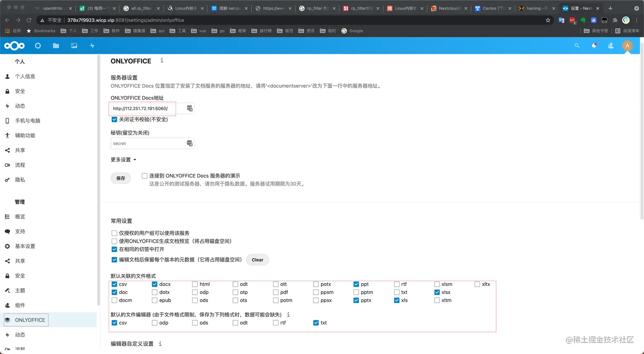644x354 pixels.
Task: Expand 更多设置 dropdown
Action: 124,160
